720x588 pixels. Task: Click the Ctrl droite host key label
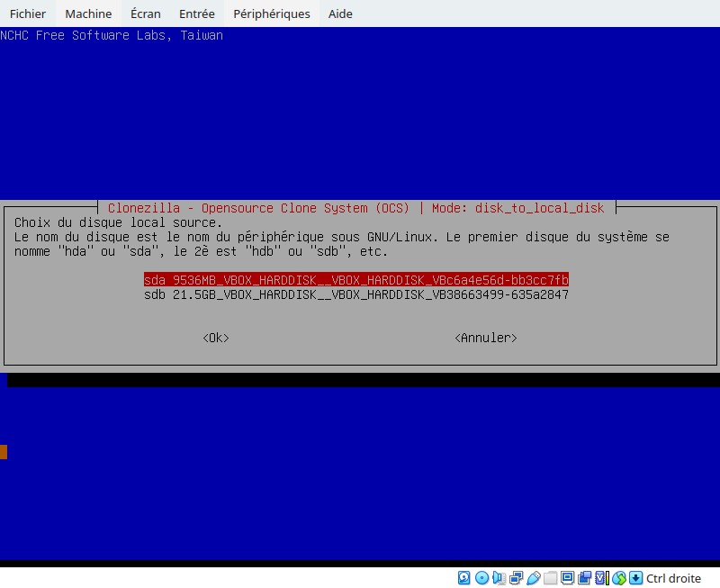673,578
